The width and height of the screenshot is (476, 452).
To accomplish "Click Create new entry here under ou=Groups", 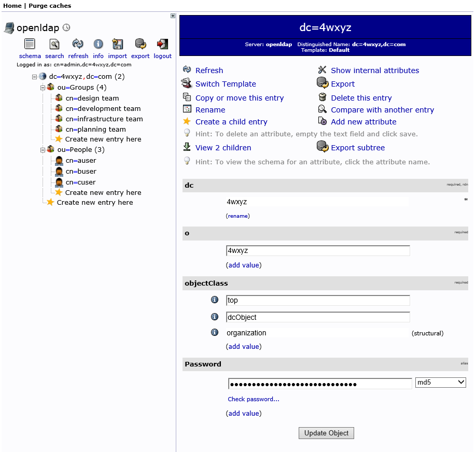I will click(103, 139).
